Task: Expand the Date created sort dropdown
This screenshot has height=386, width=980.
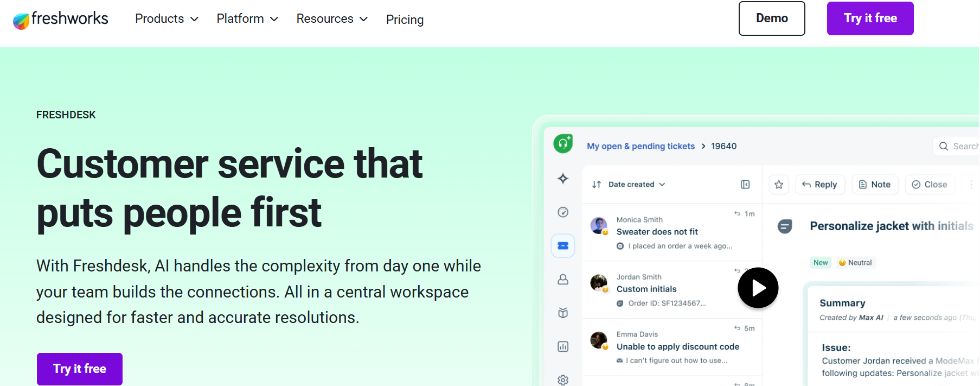Action: pos(637,185)
